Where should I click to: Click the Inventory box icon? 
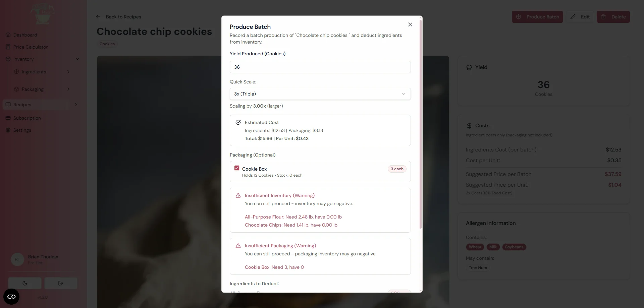coord(8,59)
